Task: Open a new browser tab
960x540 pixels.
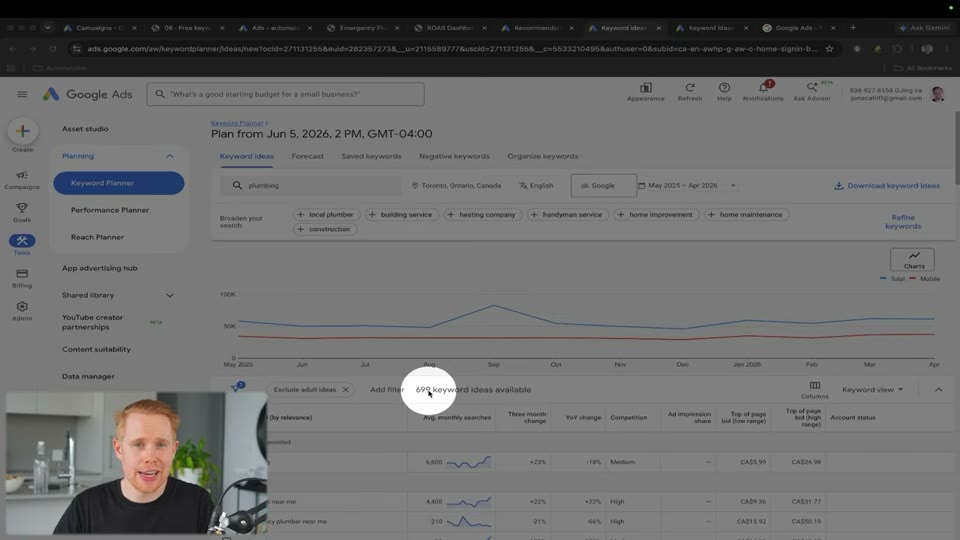Action: 853,28
